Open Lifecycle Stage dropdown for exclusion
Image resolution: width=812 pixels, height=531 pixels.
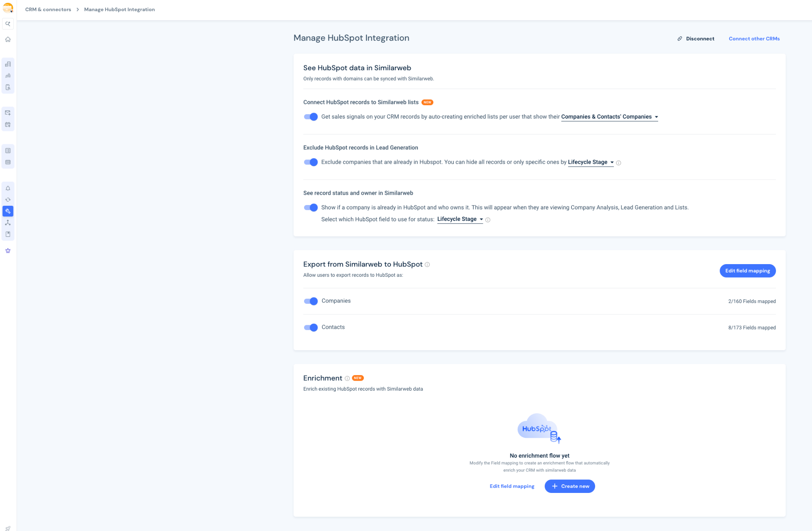[x=591, y=162]
